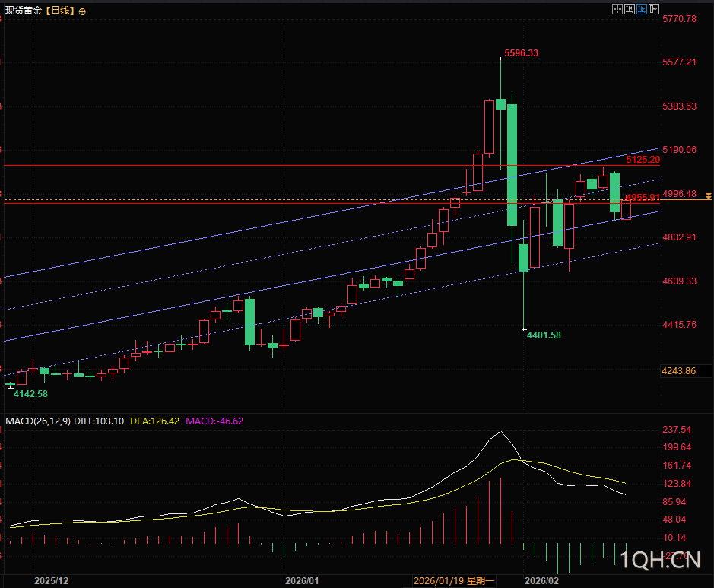Click the 161.74 MACD axis label

(x=677, y=465)
